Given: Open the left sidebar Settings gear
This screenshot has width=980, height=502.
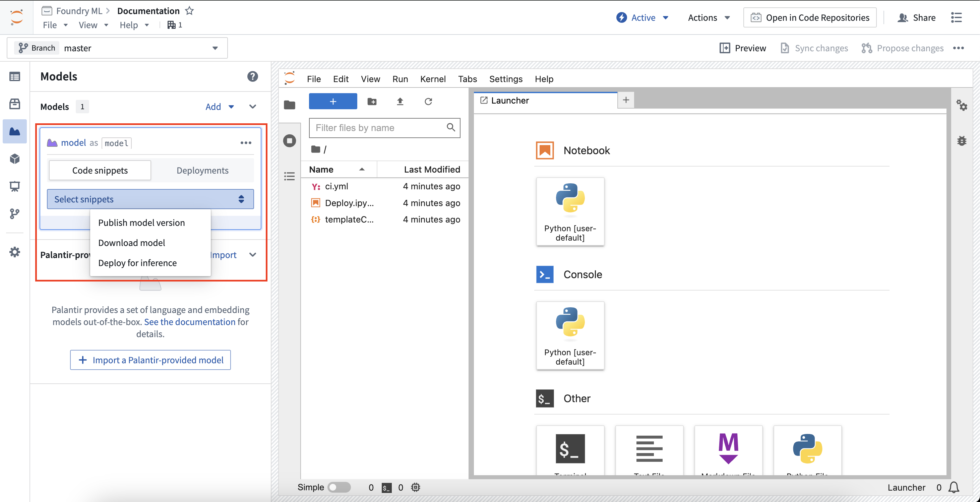Looking at the screenshot, I should point(14,252).
